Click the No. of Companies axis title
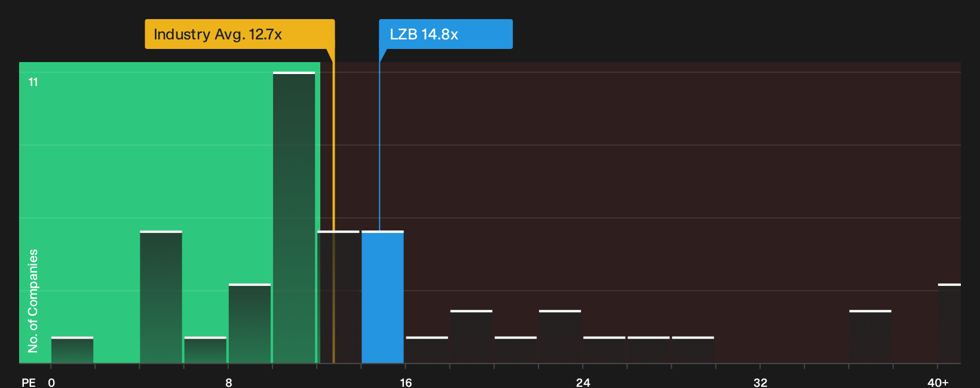 33,300
